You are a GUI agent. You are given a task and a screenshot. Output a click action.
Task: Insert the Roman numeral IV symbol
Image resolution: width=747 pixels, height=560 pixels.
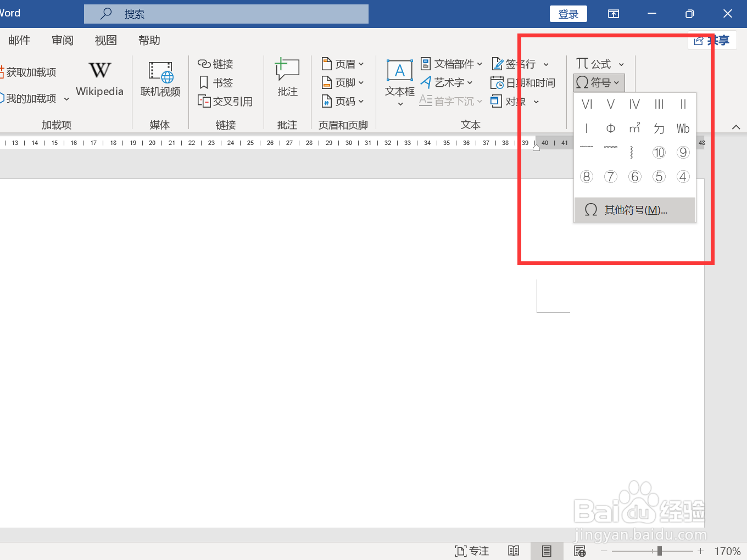[x=634, y=104]
